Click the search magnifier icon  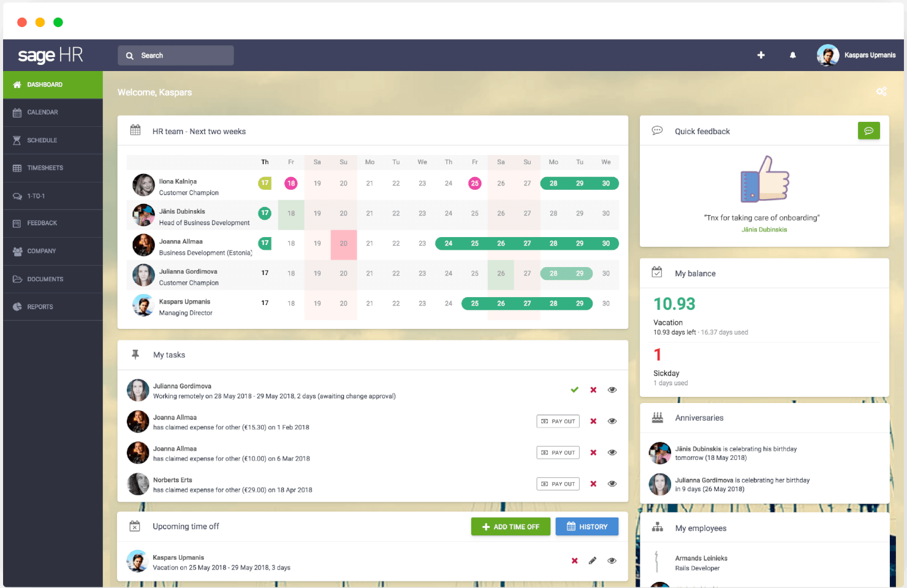point(129,55)
